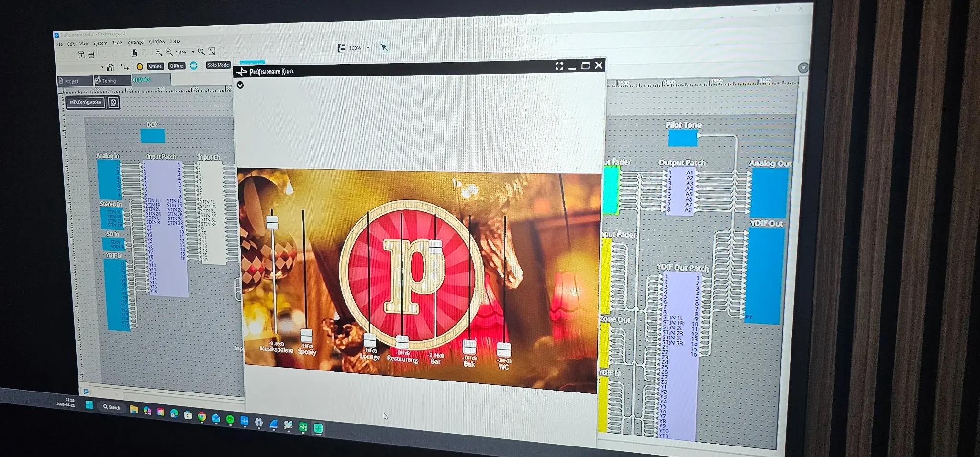
Task: Switch the system to Offline
Action: pos(177,66)
